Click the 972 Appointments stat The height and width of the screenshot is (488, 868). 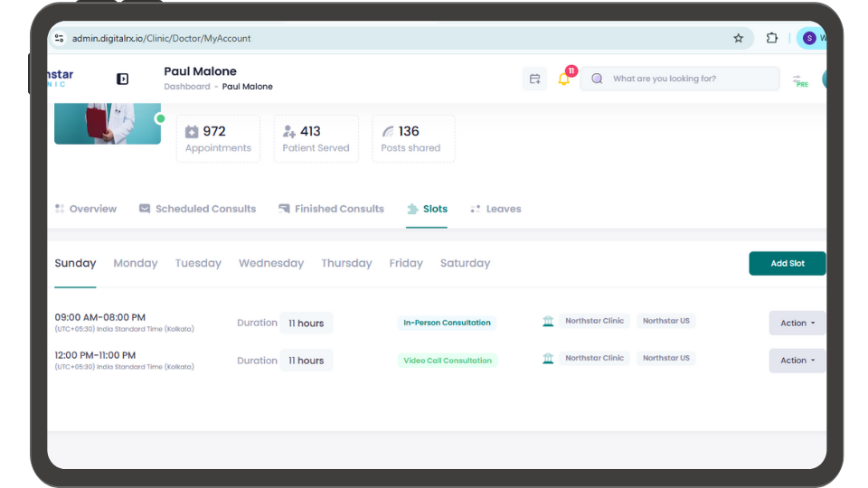218,138
